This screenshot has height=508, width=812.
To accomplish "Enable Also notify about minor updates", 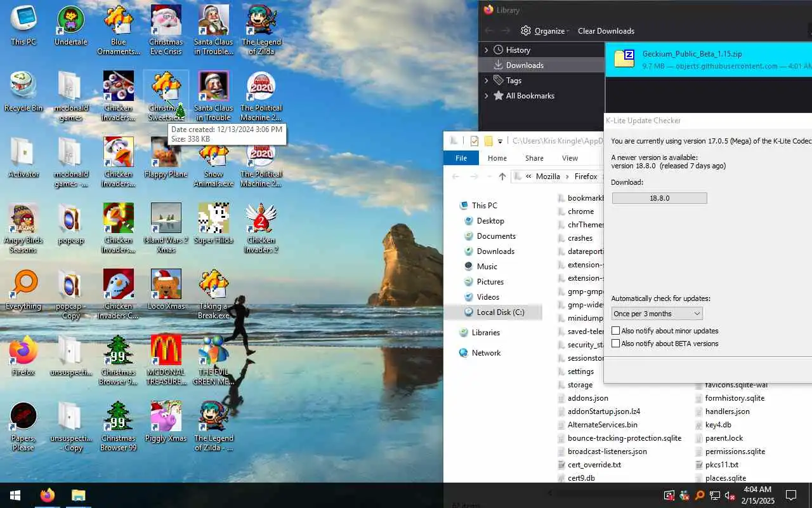I will [615, 331].
